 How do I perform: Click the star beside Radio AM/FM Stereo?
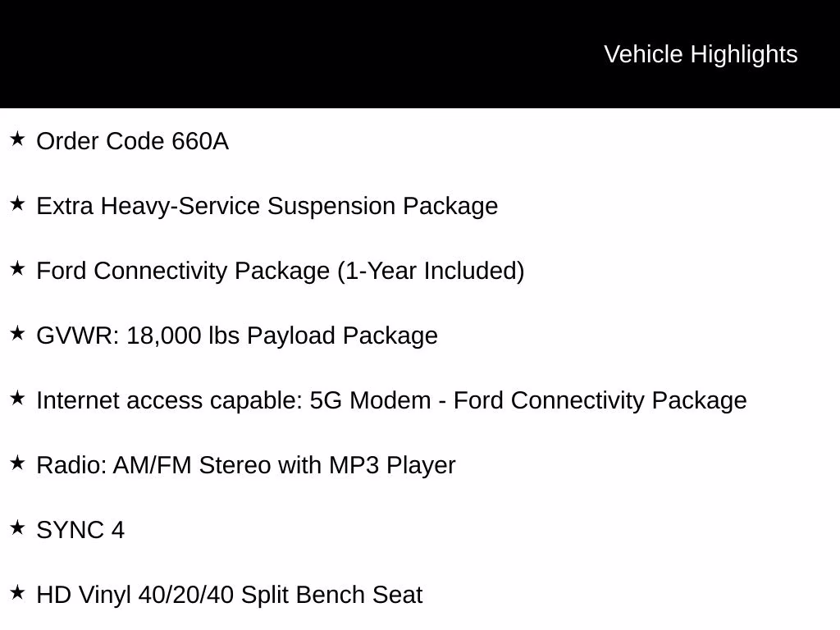coord(17,463)
